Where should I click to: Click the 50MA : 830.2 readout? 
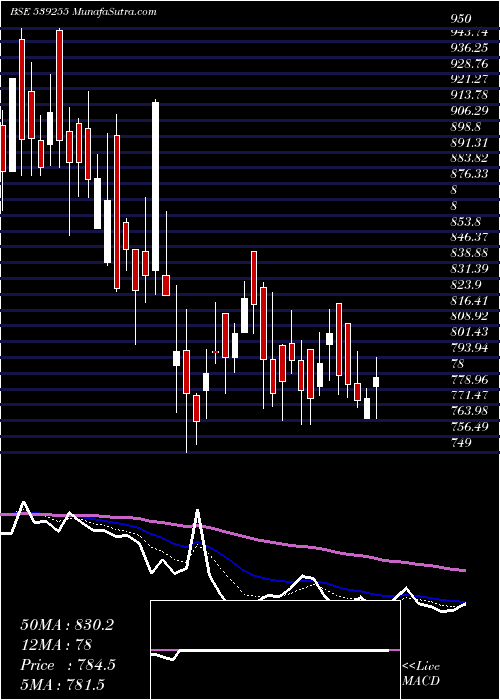(67, 625)
